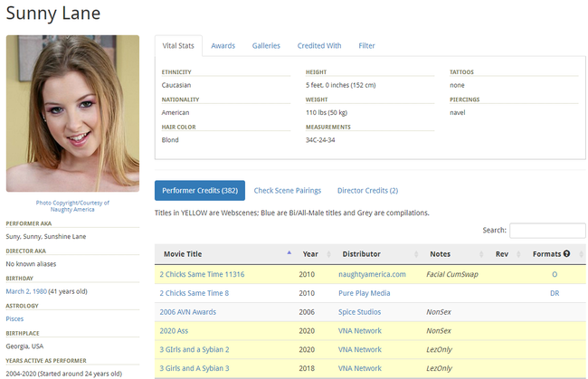This screenshot has width=588, height=379.
Task: Open the Filter tab
Action: tap(366, 46)
